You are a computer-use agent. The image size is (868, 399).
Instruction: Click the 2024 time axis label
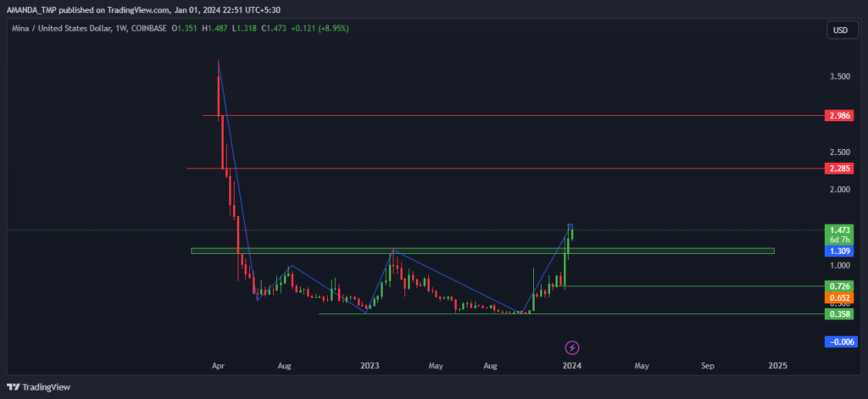[x=572, y=366]
